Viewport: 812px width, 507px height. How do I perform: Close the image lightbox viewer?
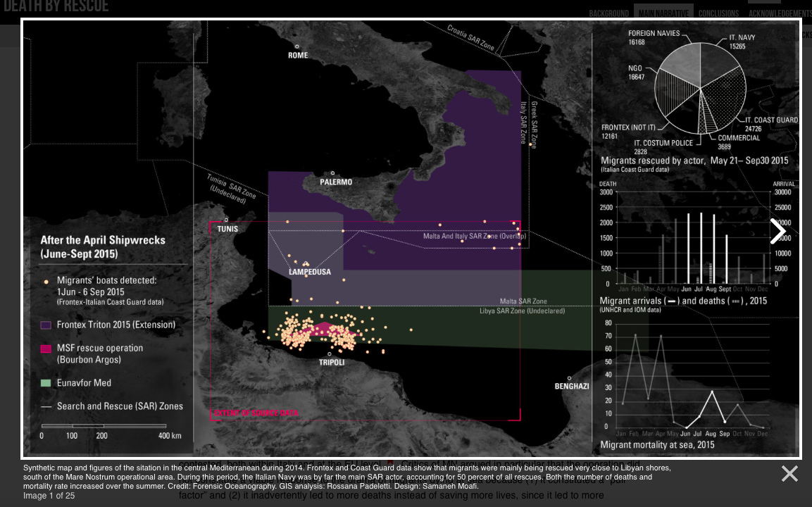pos(789,474)
